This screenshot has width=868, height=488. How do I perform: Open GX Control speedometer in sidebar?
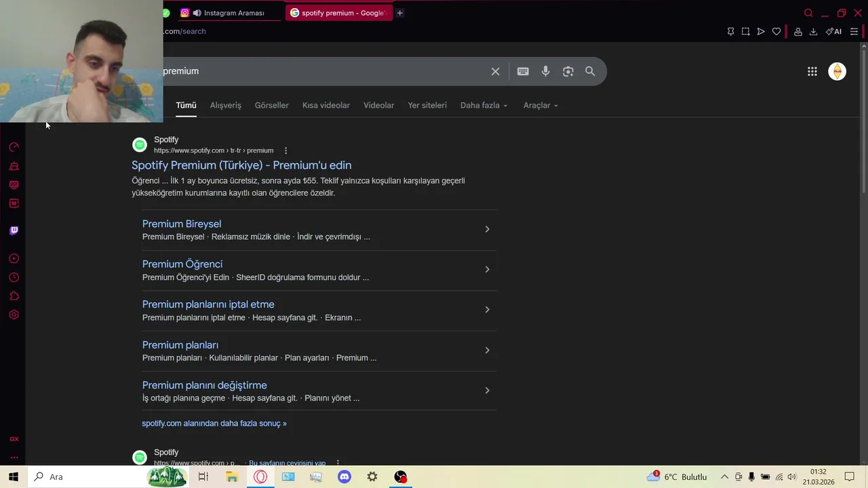14,147
